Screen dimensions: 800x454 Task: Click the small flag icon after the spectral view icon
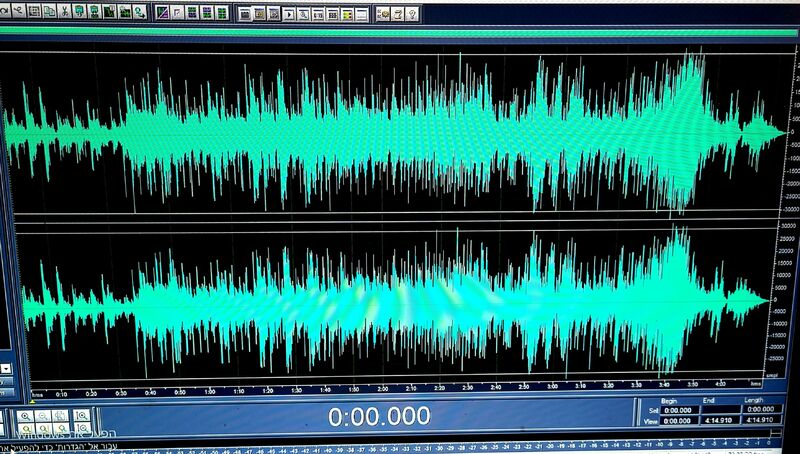[177, 12]
